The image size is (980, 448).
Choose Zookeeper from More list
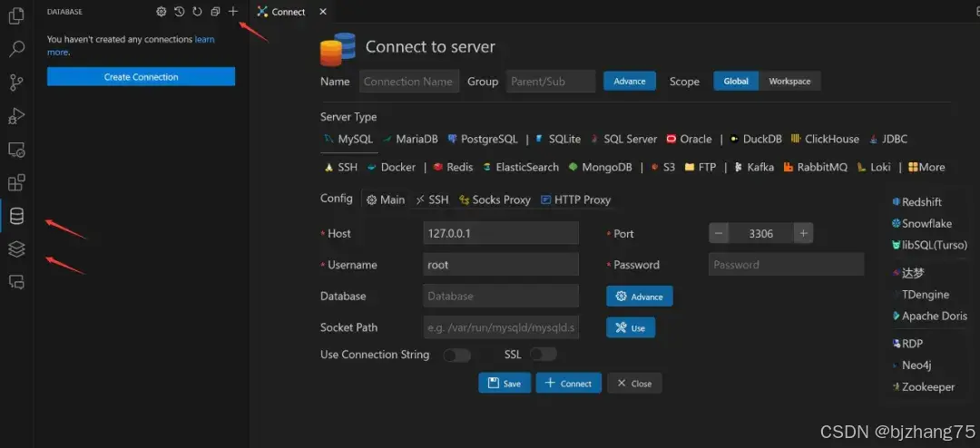click(924, 386)
